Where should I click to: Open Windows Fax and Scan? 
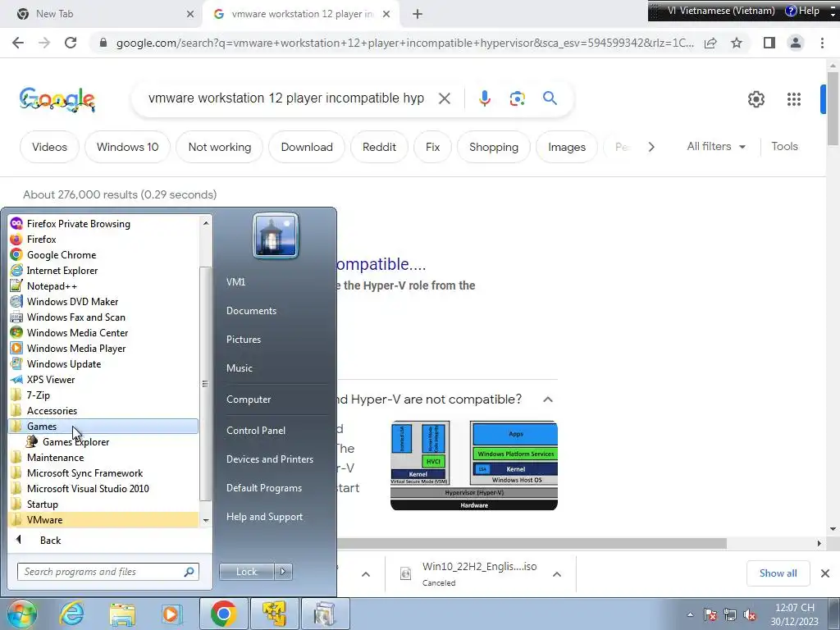(75, 317)
